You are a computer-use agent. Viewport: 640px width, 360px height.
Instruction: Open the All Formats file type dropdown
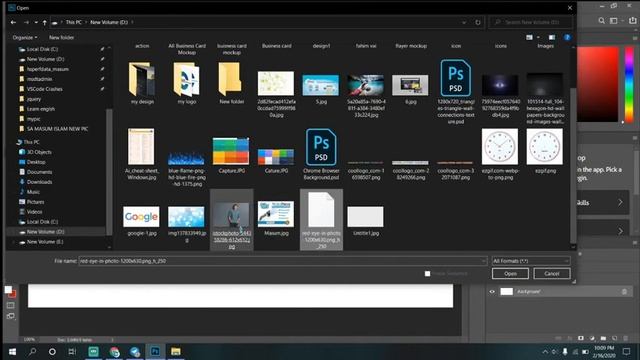pyautogui.click(x=531, y=261)
